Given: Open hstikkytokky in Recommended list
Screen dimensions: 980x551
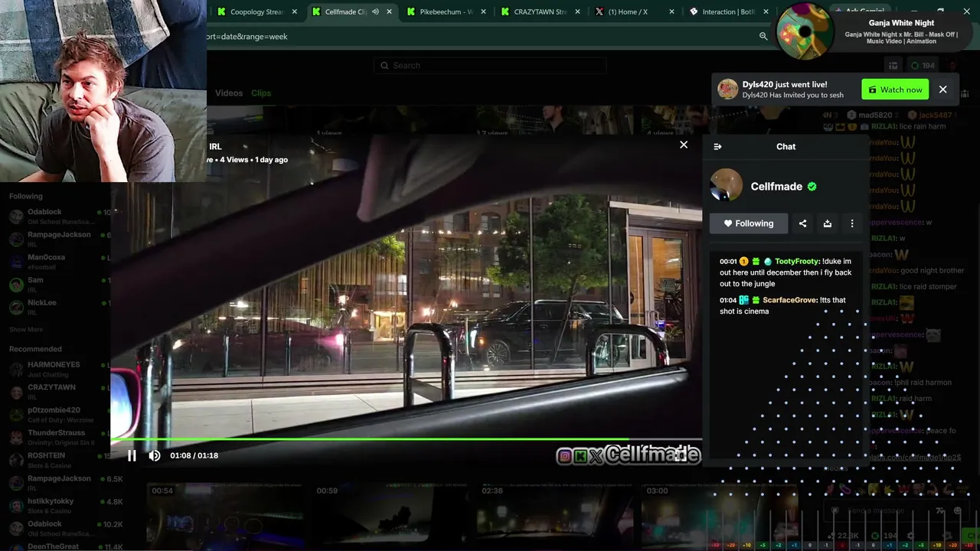Looking at the screenshot, I should (x=61, y=506).
